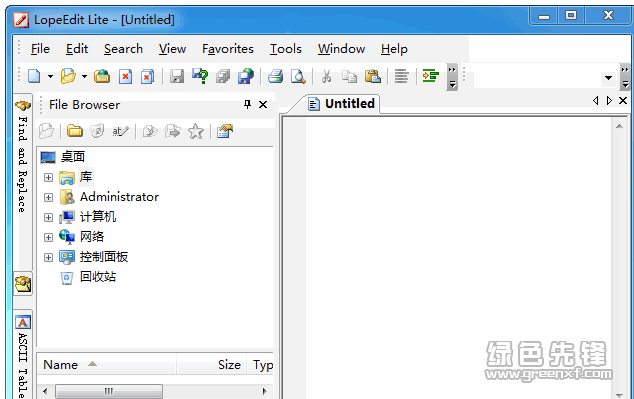
Task: Click the Save As icon with question mark
Action: click(200, 76)
